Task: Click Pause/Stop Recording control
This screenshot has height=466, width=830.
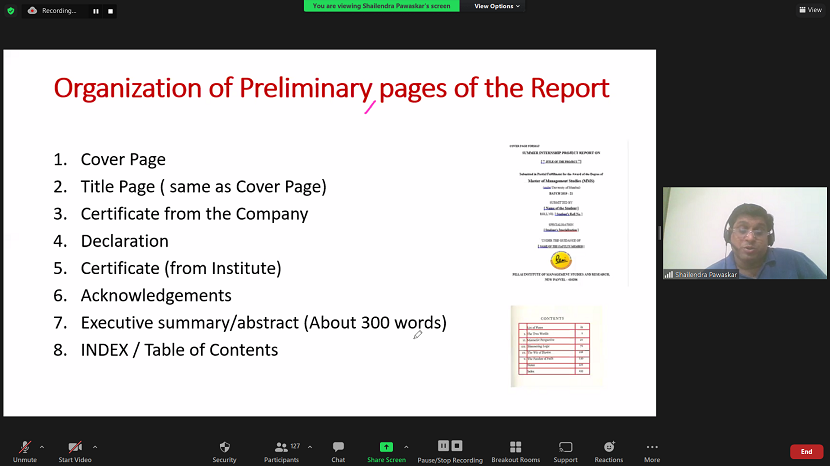Action: pyautogui.click(x=450, y=449)
